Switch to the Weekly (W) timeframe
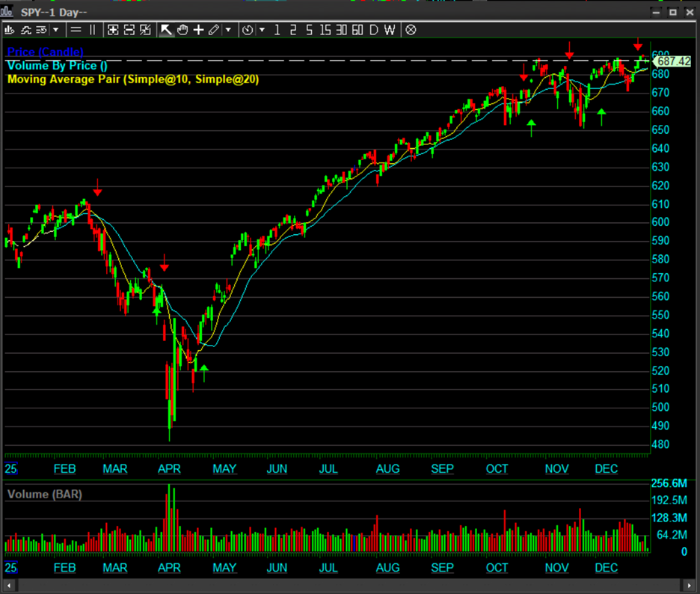This screenshot has width=700, height=594. click(390, 30)
